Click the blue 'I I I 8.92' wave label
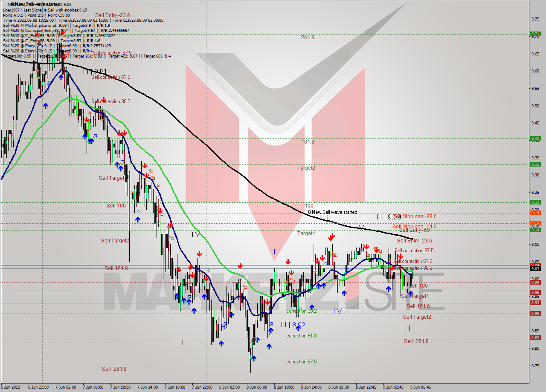 pos(293,325)
